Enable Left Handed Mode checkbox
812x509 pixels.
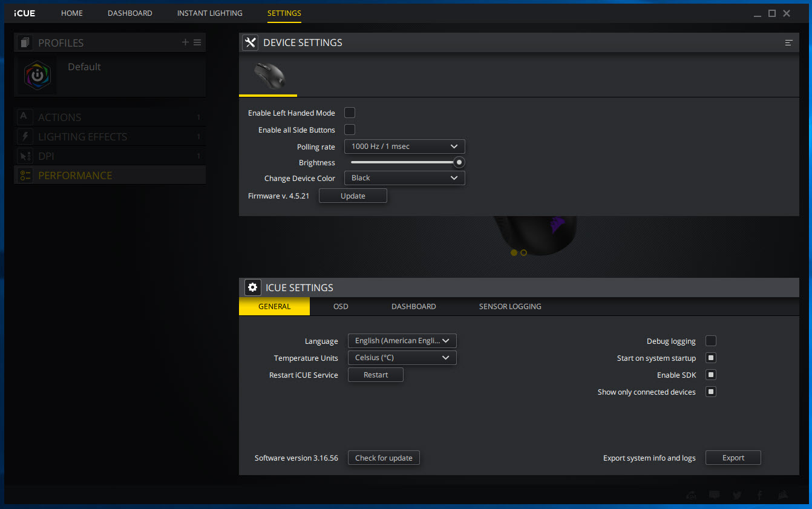point(350,113)
